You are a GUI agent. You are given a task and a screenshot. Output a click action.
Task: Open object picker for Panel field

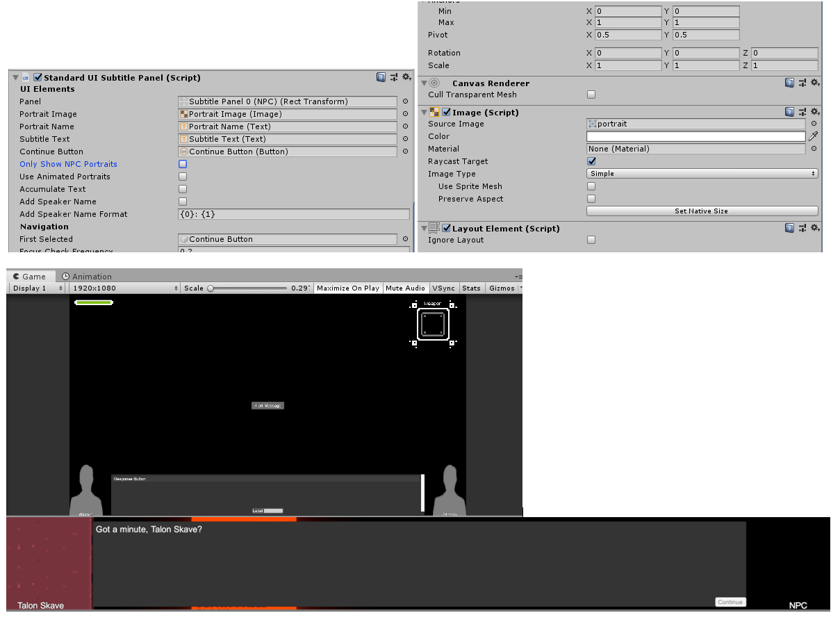pyautogui.click(x=405, y=101)
